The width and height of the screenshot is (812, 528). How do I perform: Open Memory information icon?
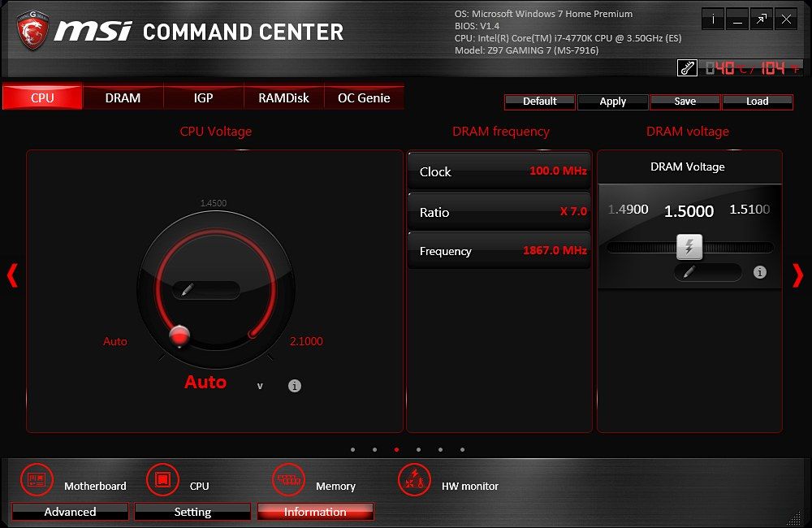click(x=288, y=480)
